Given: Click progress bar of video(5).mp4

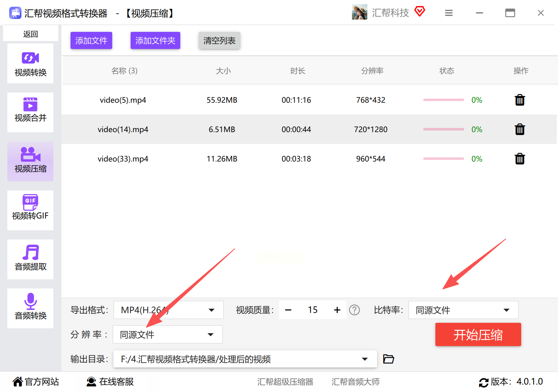Looking at the screenshot, I should (444, 100).
